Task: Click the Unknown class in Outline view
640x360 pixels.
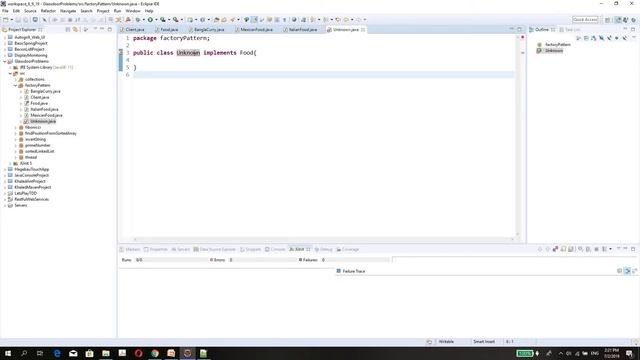Action: tap(554, 51)
